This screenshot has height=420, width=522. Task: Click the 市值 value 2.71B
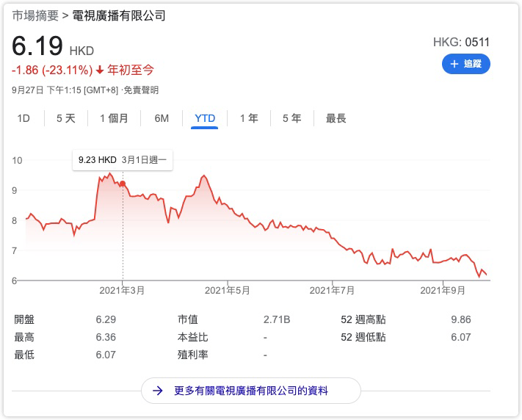(277, 319)
